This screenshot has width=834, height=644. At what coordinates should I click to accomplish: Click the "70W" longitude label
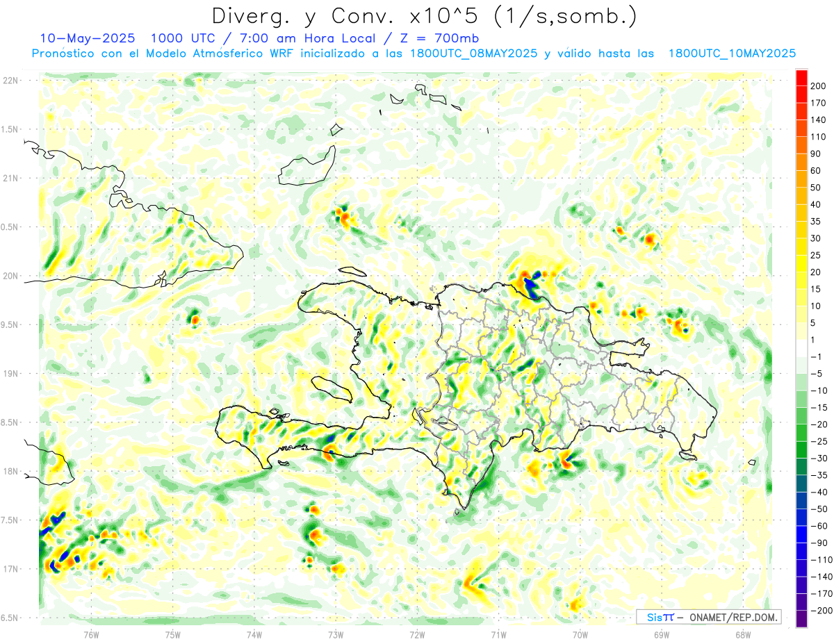[x=580, y=634]
